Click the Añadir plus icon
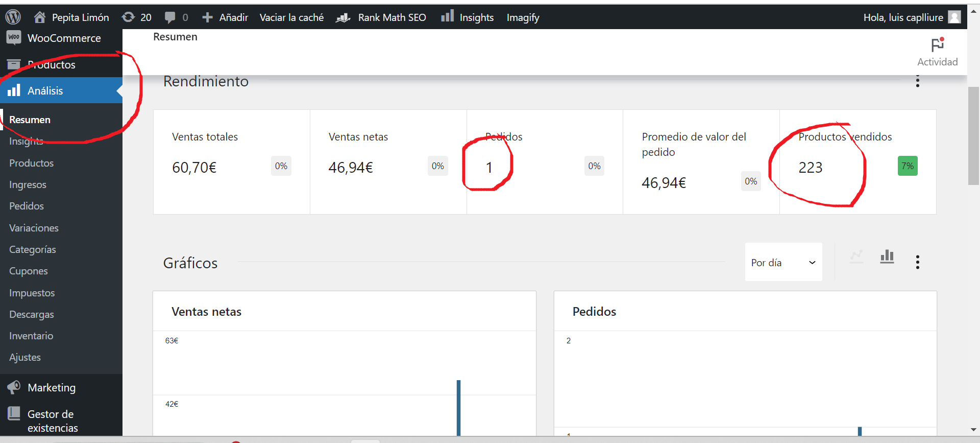 click(x=207, y=17)
